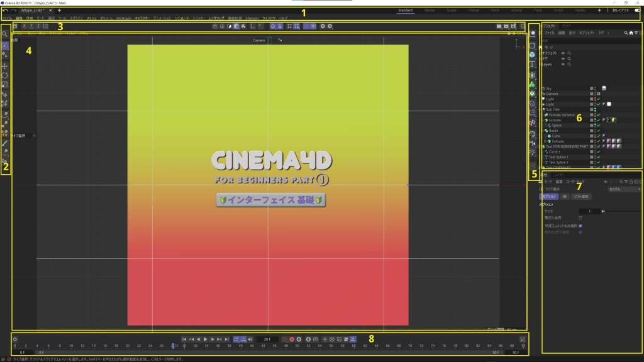Click the Environment globe icon in right palette

coord(532,134)
